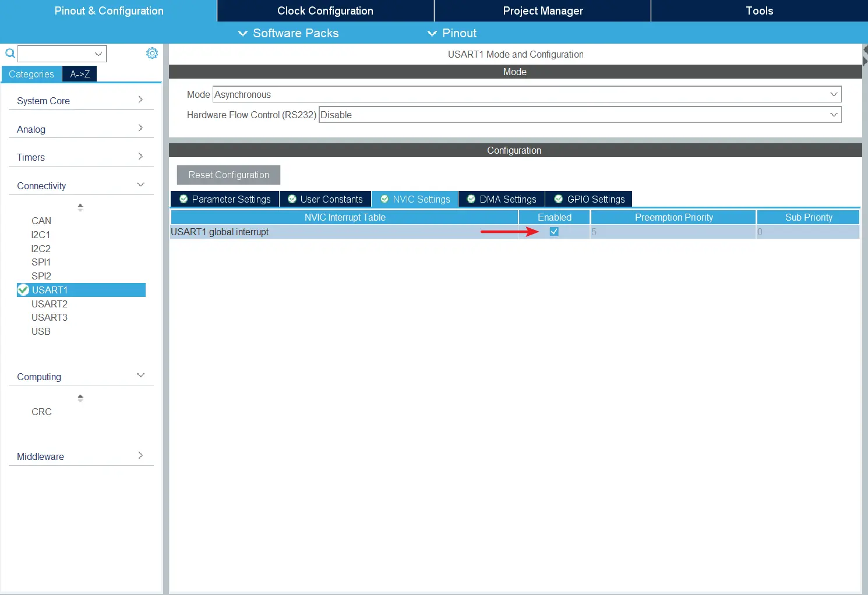The width and height of the screenshot is (868, 595).
Task: Click the USART1 green check status icon
Action: click(x=23, y=289)
